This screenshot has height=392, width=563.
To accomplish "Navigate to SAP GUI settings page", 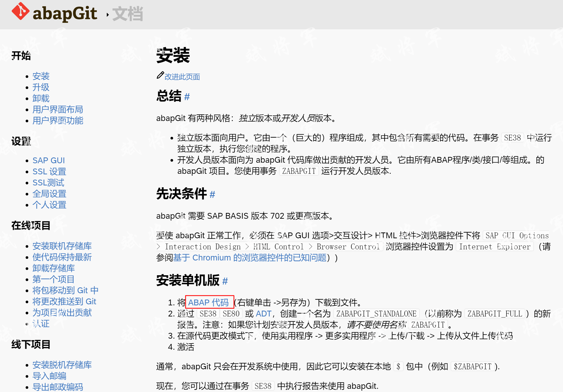I will coord(49,160).
